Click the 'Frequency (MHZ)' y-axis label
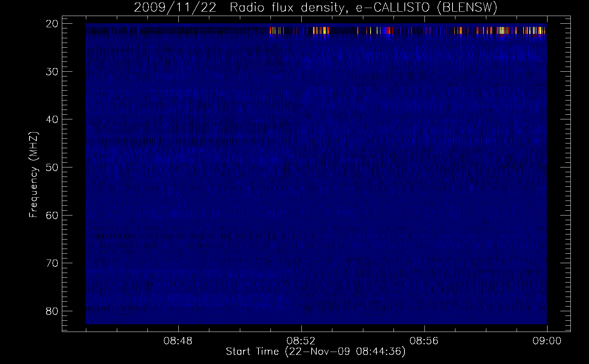Image resolution: width=589 pixels, height=364 pixels. [x=33, y=175]
